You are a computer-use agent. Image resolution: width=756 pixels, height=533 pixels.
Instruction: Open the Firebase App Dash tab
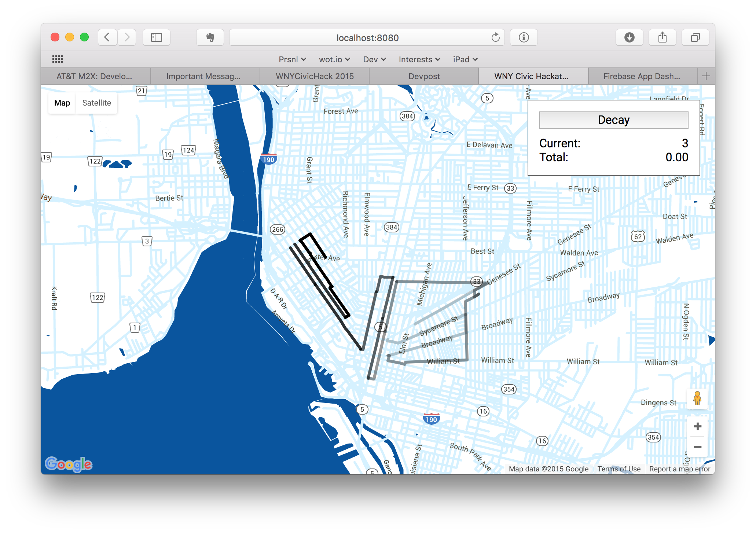642,76
